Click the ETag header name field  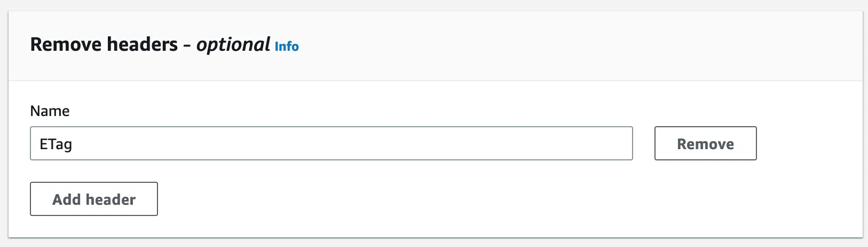[x=331, y=143]
